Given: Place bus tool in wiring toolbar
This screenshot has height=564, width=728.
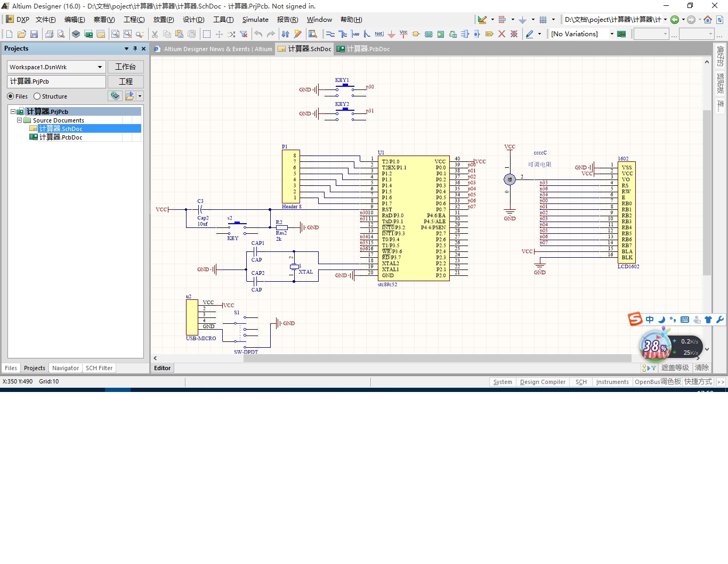Looking at the screenshot, I should coord(343,34).
